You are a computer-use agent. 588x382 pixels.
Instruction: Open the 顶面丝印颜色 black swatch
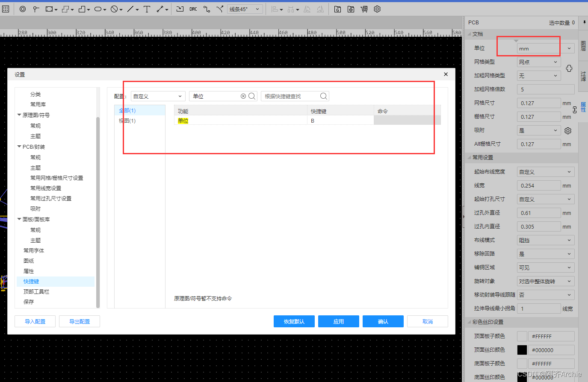(x=522, y=350)
